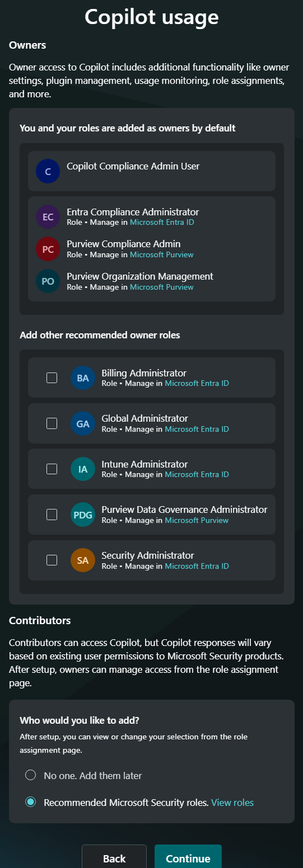Select the 'No one. Add them later' option

click(31, 775)
